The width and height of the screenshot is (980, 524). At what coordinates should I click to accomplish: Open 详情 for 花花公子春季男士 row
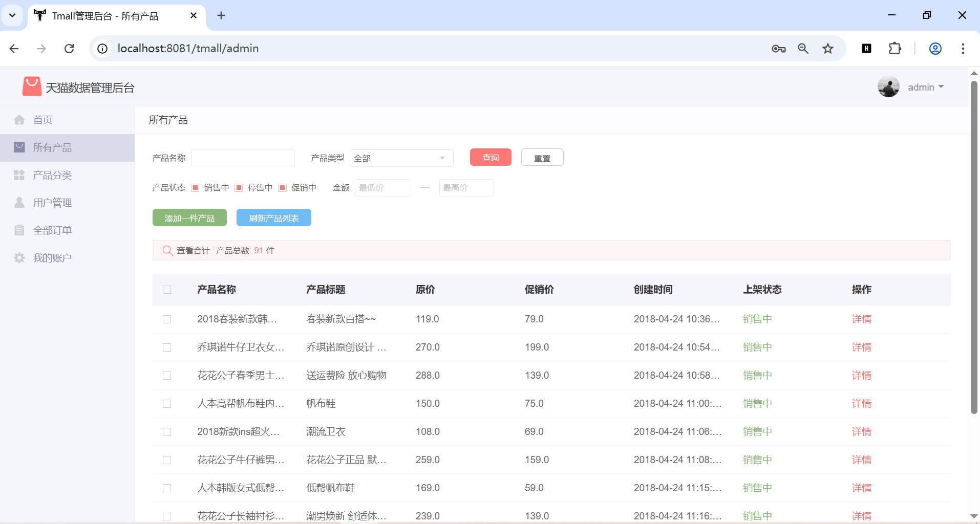click(862, 376)
